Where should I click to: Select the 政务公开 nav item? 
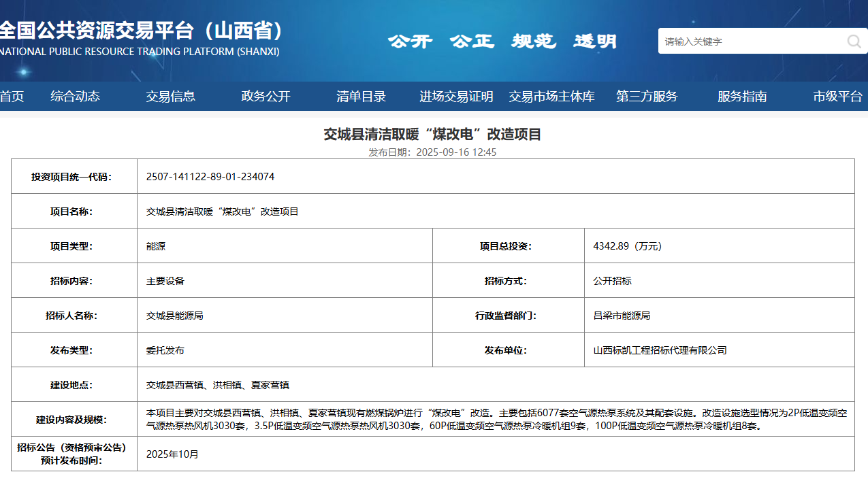(x=266, y=97)
